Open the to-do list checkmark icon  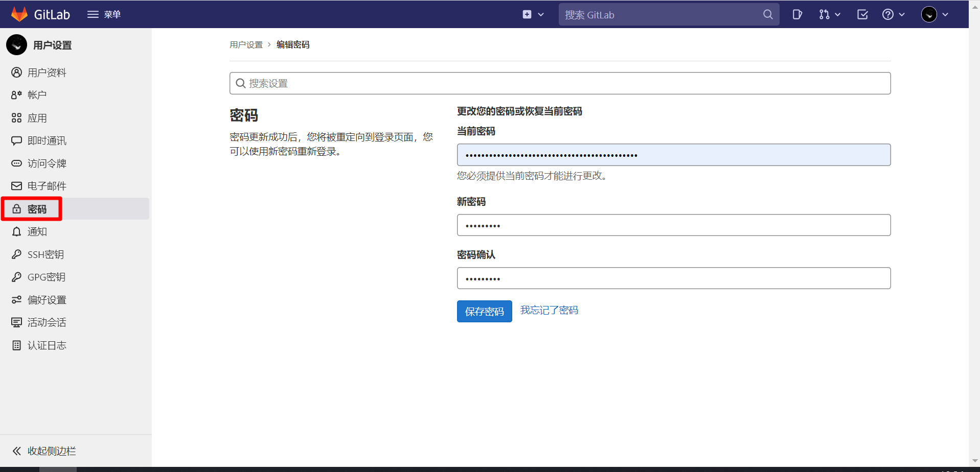click(862, 14)
